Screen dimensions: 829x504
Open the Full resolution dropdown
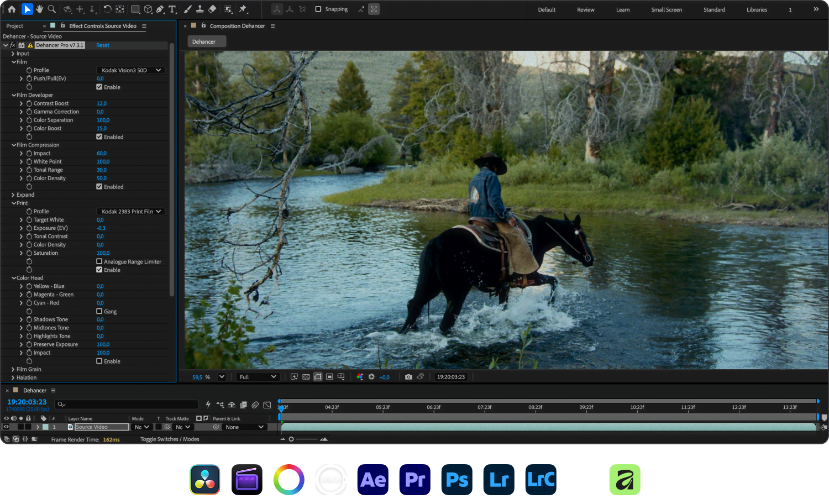pos(258,377)
